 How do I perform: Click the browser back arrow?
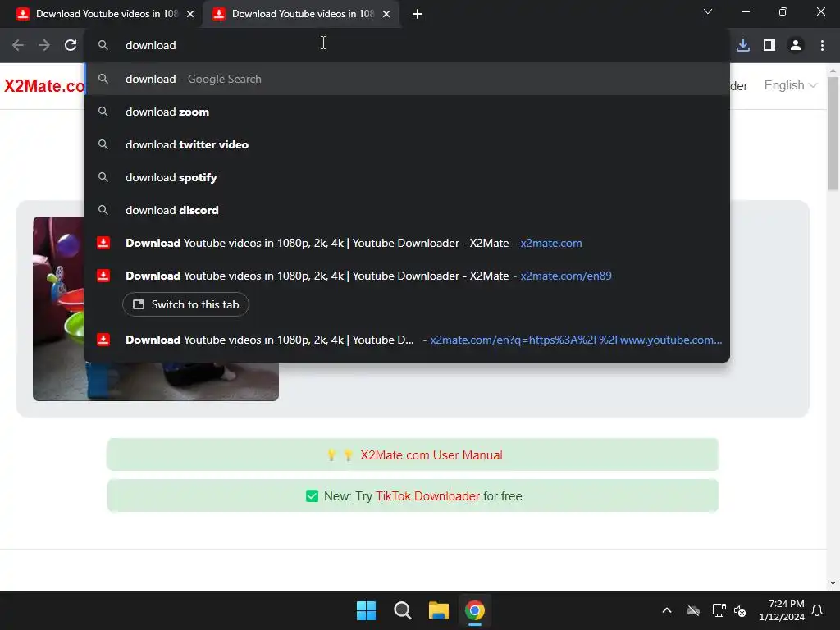18,46
